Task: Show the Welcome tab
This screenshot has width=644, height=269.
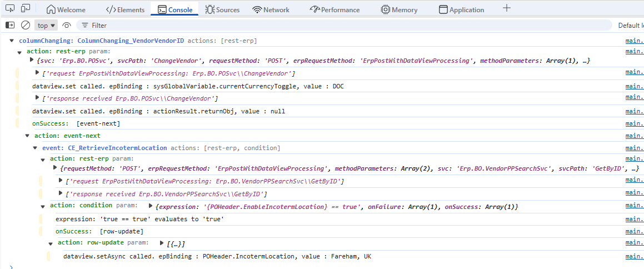Action: click(67, 9)
